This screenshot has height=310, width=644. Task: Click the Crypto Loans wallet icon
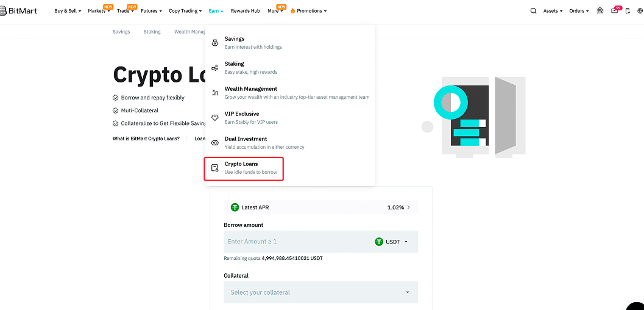pos(215,168)
